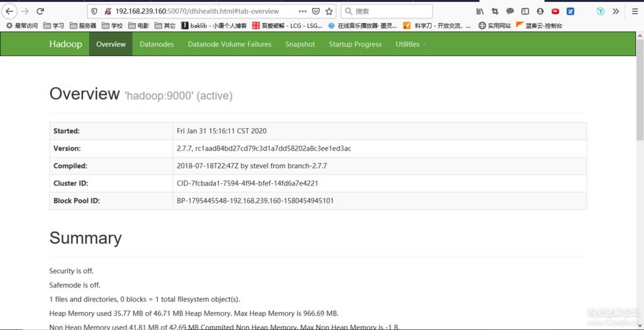Image resolution: width=644 pixels, height=330 pixels.
Task: Go back to the previous page
Action: pyautogui.click(x=9, y=11)
